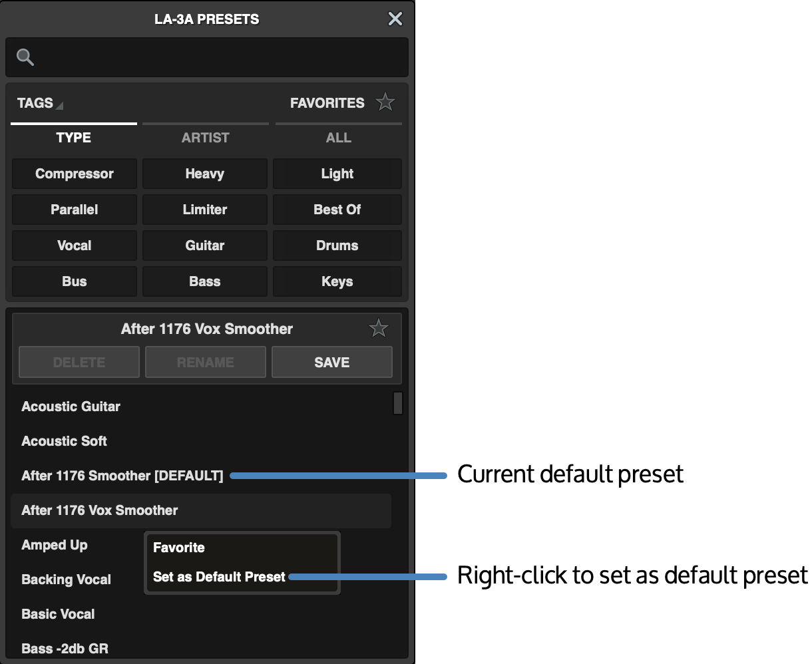
Task: Filter presets by Keys tag
Action: pos(337,281)
